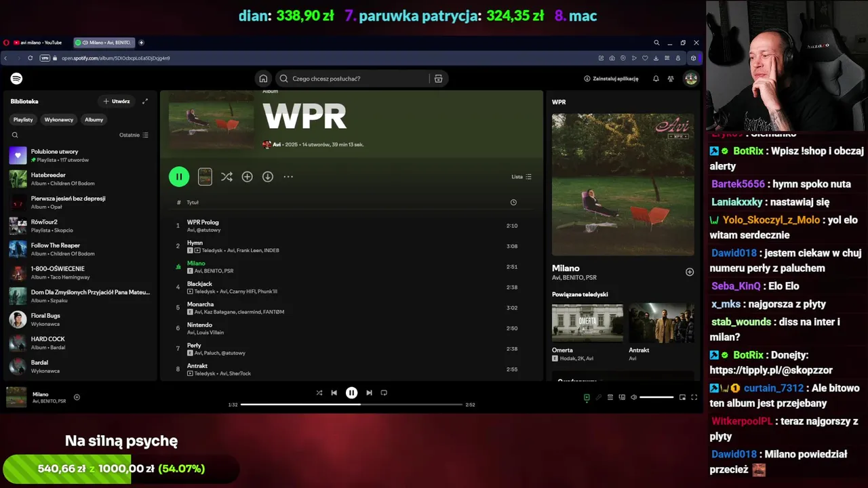Open the mini player
This screenshot has width=868, height=488.
682,397
